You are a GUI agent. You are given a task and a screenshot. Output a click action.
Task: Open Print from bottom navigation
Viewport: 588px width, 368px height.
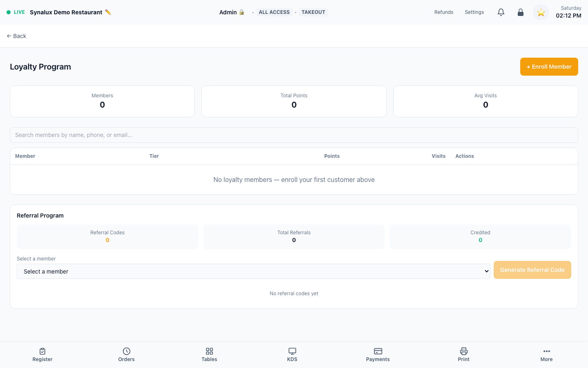(464, 355)
